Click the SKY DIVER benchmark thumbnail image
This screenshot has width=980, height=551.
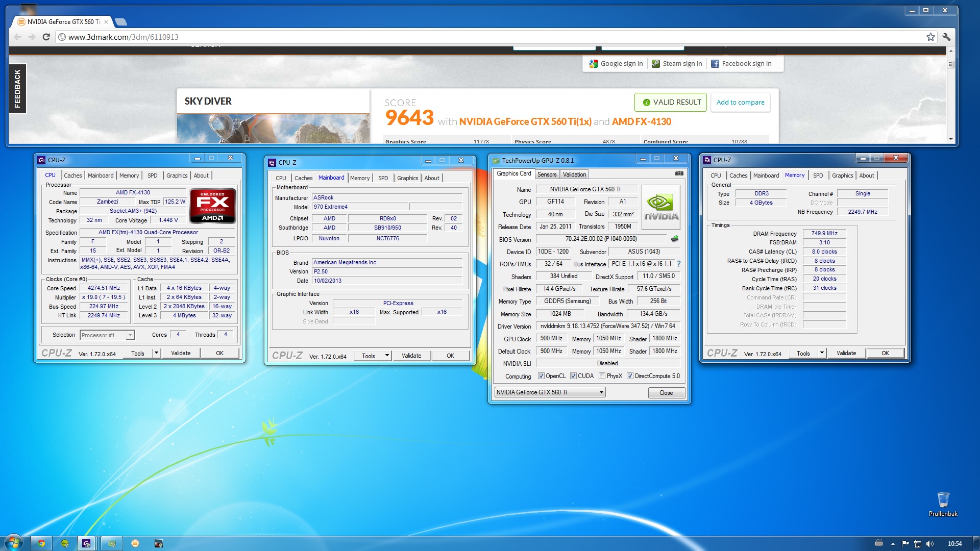coord(273,128)
